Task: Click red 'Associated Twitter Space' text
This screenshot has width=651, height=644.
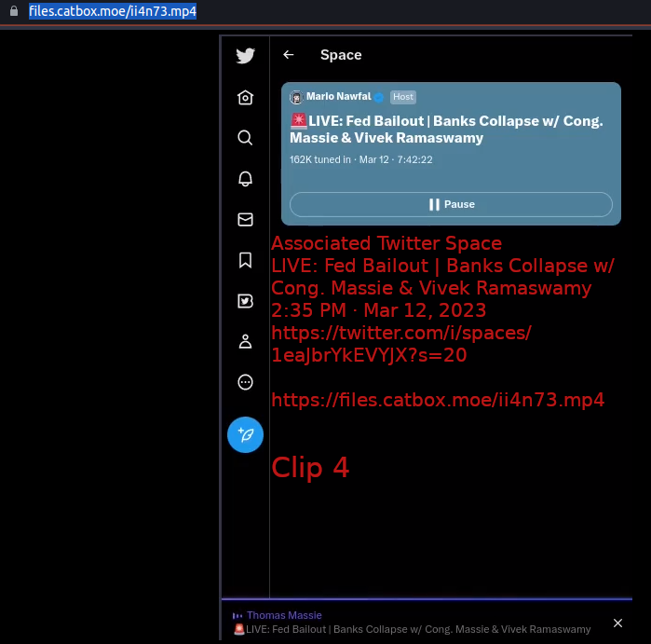Action: (x=387, y=243)
